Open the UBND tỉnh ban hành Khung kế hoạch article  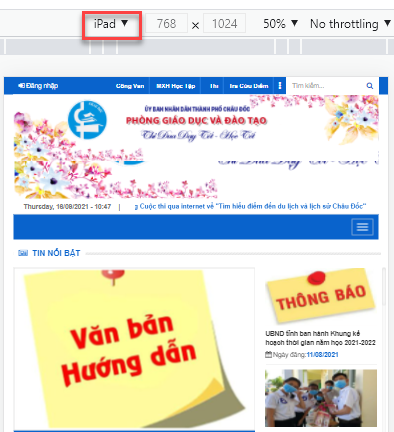321,338
